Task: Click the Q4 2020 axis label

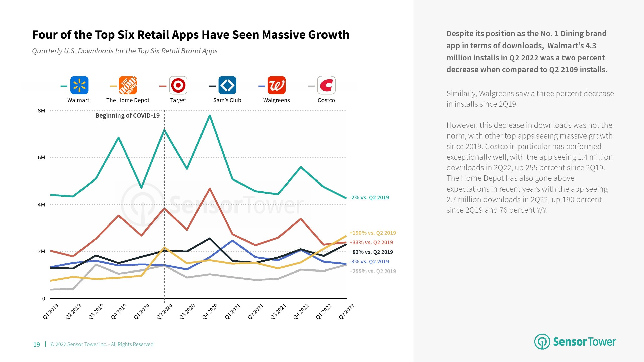Action: 210,311
